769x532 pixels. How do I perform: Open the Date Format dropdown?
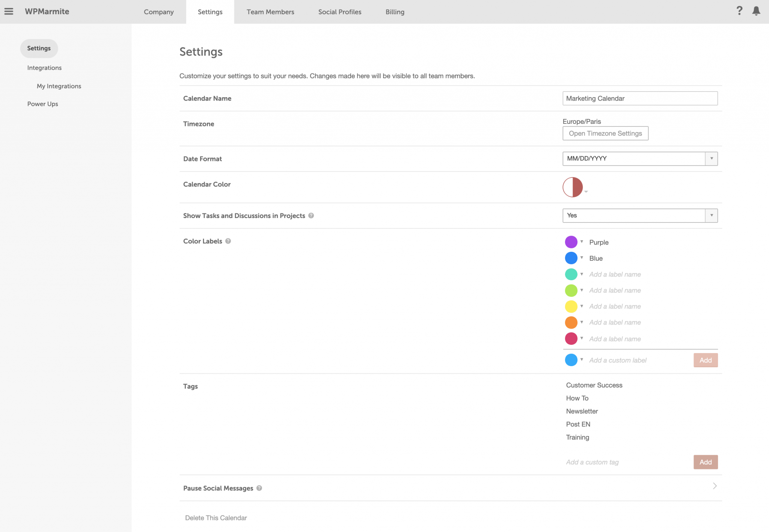(x=640, y=159)
